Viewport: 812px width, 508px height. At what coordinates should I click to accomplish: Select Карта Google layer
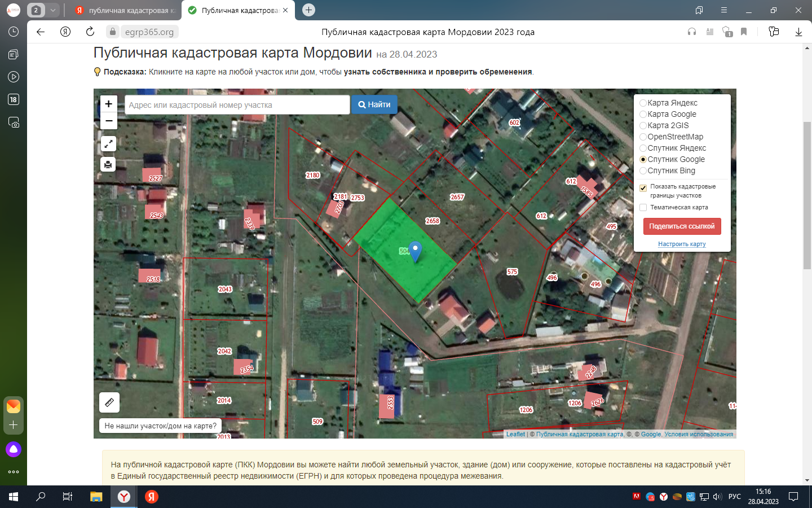tap(668, 114)
